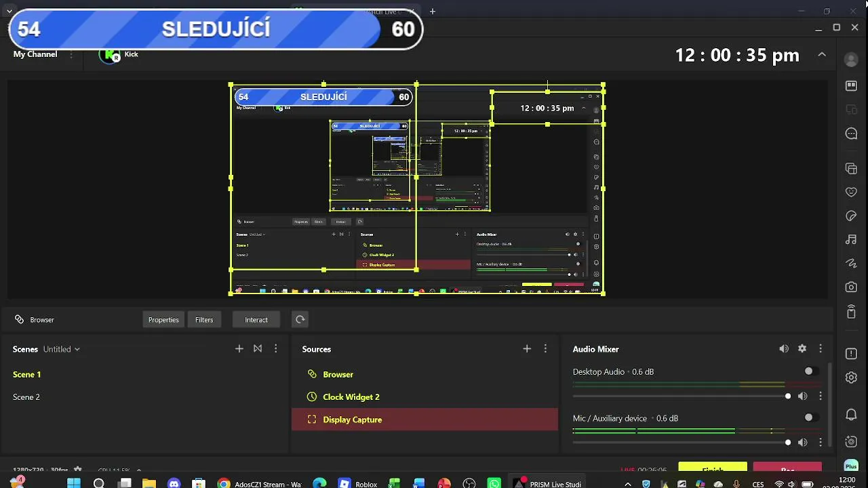Click the Interact button
Image resolution: width=868 pixels, height=488 pixels.
point(256,319)
